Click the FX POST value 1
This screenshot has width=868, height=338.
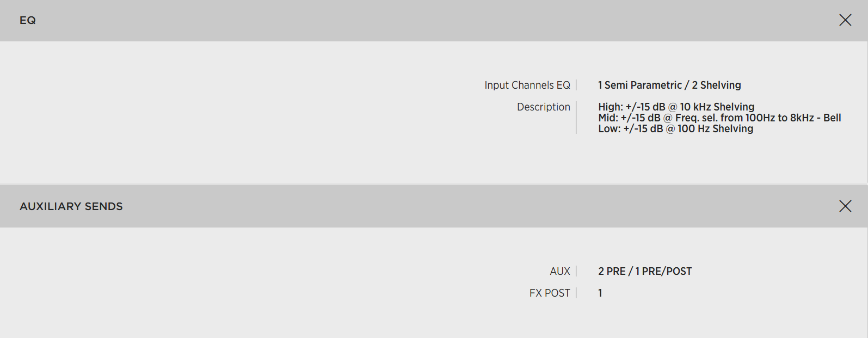click(600, 293)
